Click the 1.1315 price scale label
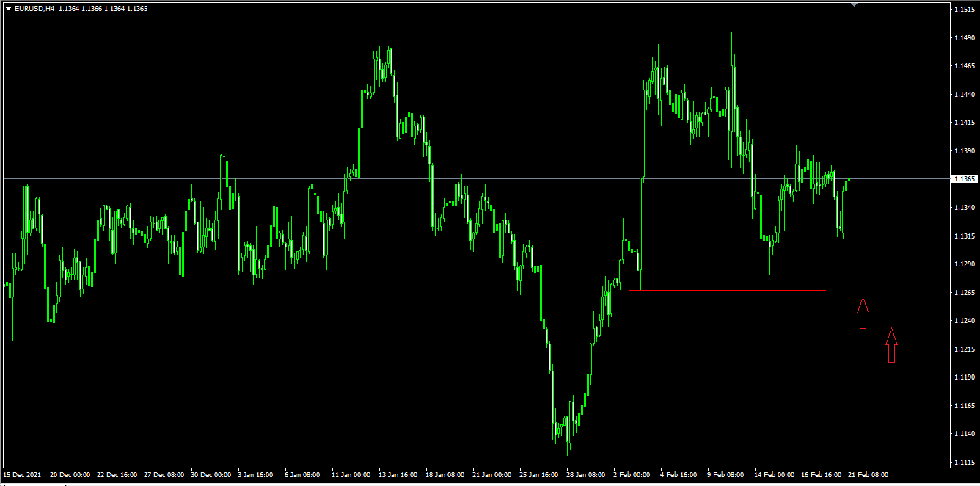This screenshot has height=486, width=980. tap(964, 236)
